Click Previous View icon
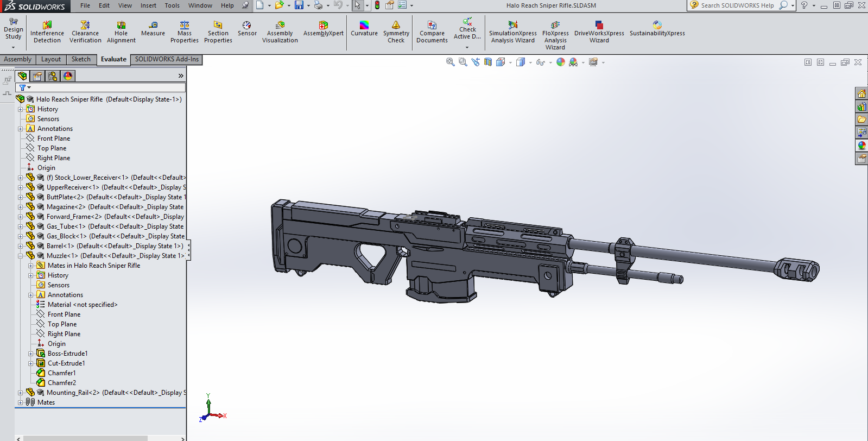Viewport: 868px width, 441px height. [476, 62]
